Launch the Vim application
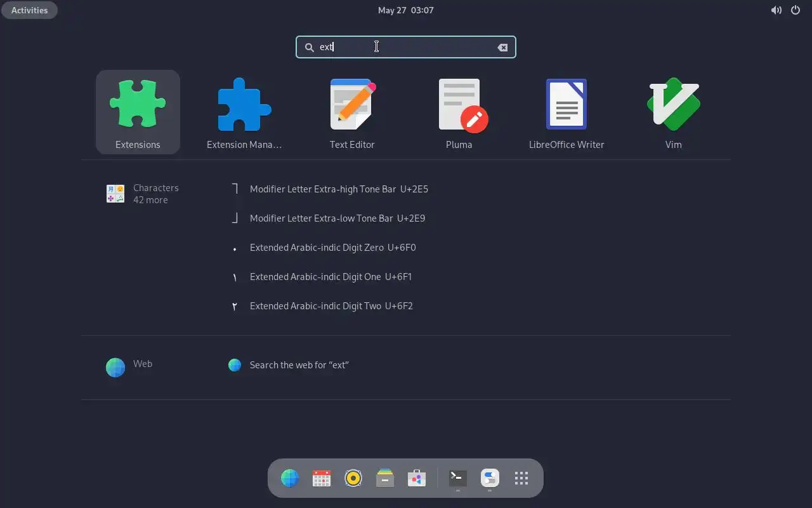This screenshot has width=812, height=508. [x=673, y=112]
